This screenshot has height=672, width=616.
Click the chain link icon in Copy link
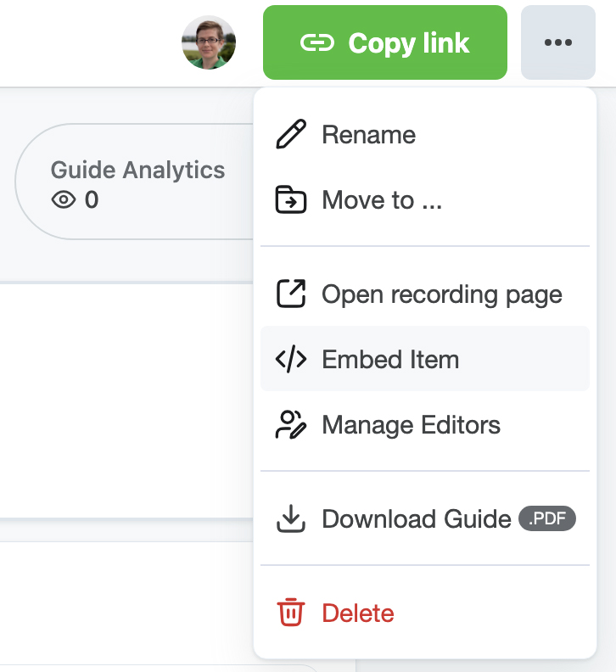(317, 43)
